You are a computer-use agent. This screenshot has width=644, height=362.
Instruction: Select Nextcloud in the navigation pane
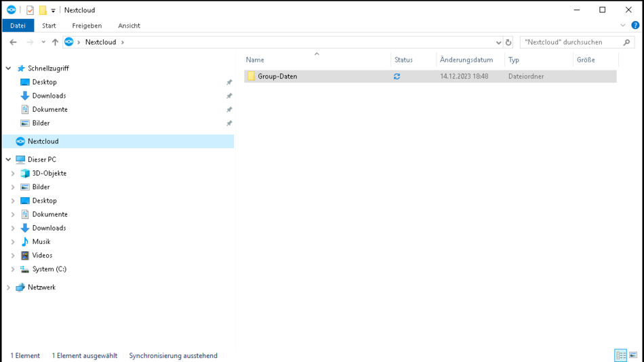[118, 142]
